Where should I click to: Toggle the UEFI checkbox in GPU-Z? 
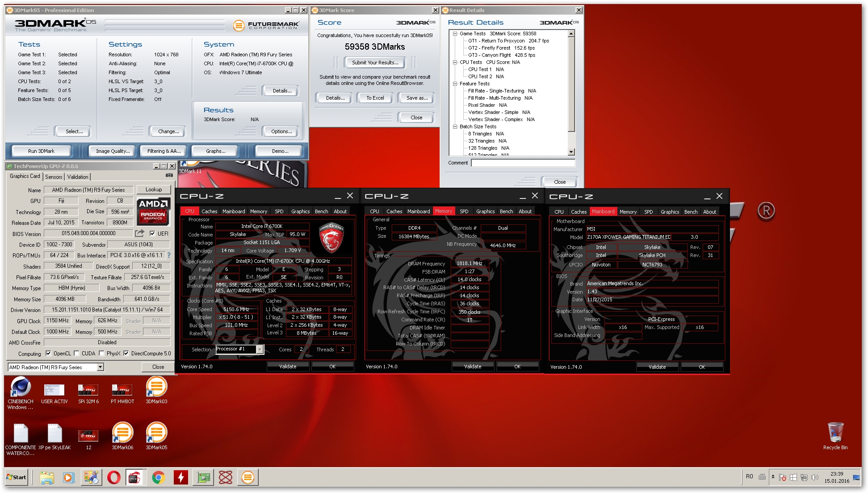(152, 233)
